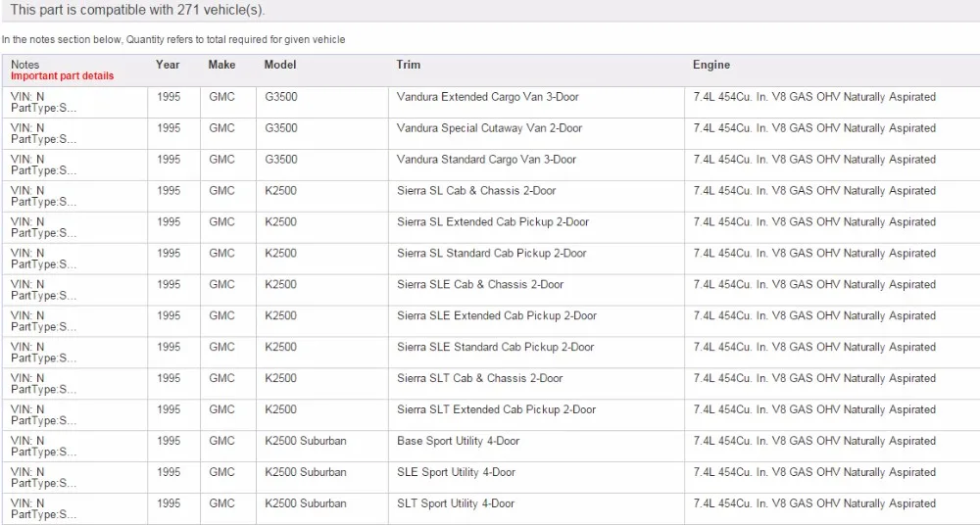
Task: Click 'VIN: N PartType' note in Vandura Extended Cargo row
Action: pyautogui.click(x=43, y=103)
